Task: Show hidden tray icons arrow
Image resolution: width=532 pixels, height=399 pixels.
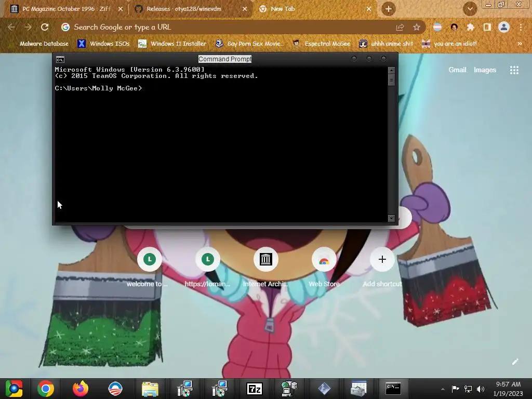Action: coord(443,389)
